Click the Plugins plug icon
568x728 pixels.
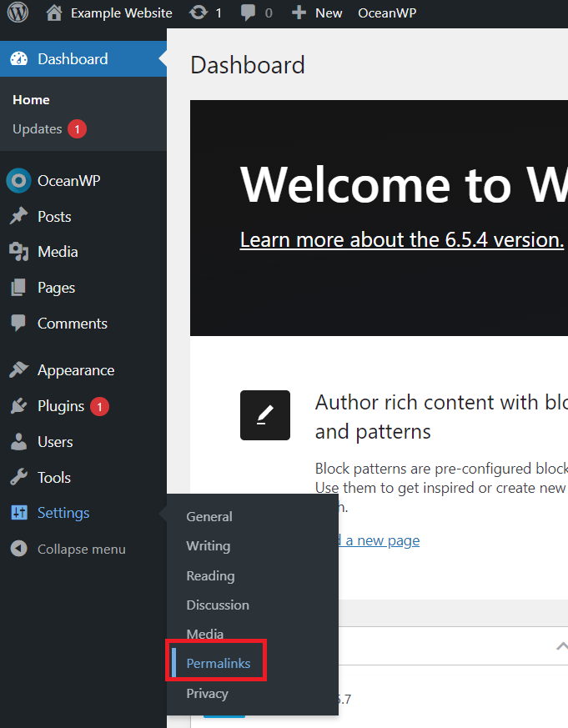tap(18, 406)
